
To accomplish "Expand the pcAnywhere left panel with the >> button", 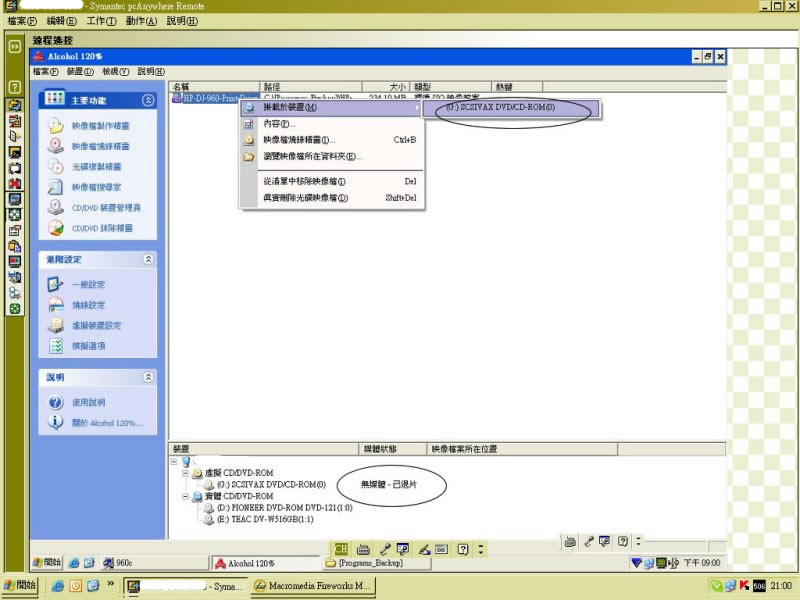I will [x=15, y=46].
